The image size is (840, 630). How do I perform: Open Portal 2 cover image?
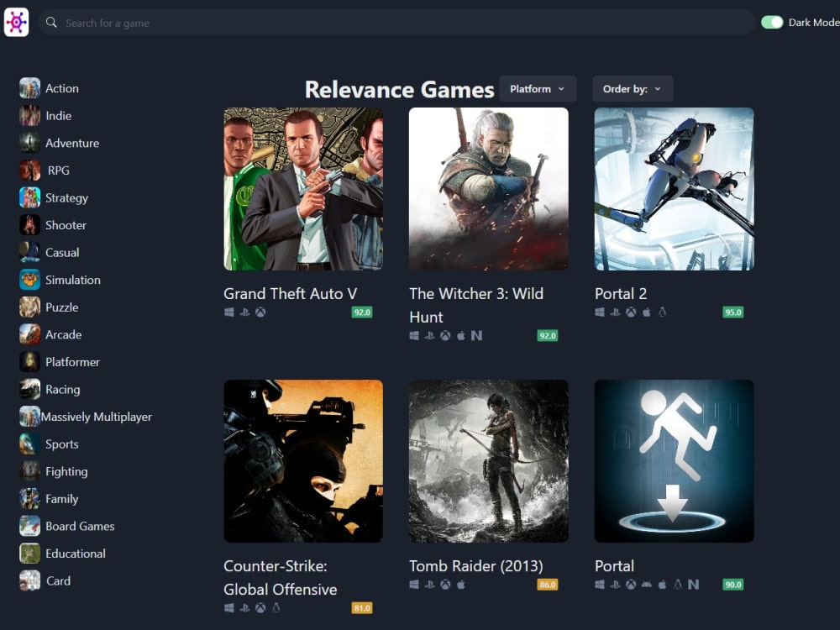point(674,188)
